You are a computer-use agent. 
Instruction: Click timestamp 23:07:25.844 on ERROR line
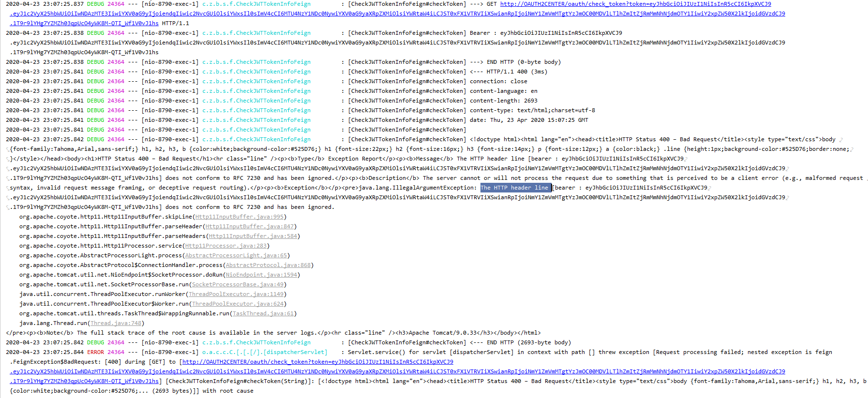(x=63, y=352)
